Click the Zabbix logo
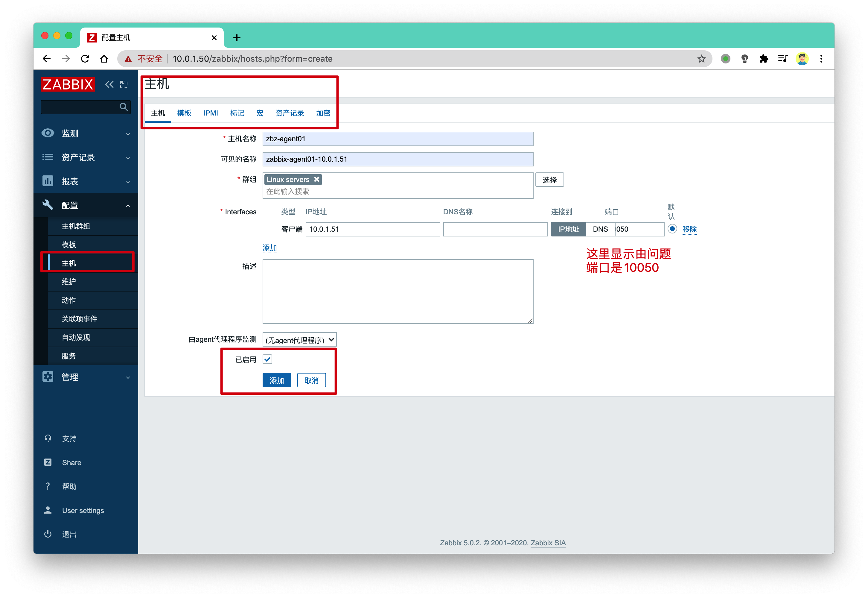 67,84
